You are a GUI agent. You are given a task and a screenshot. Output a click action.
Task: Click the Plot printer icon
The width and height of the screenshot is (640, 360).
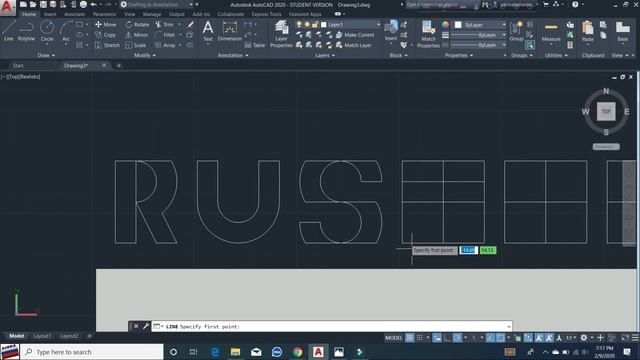[83, 4]
